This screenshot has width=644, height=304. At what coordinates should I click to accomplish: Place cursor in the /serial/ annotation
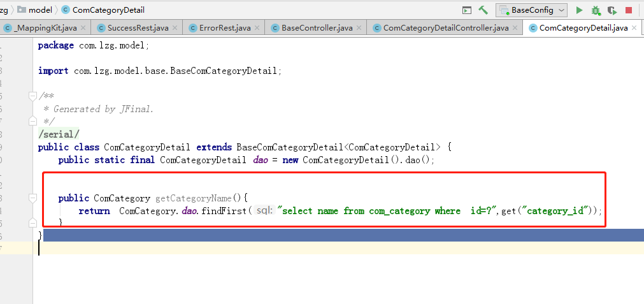[59, 134]
